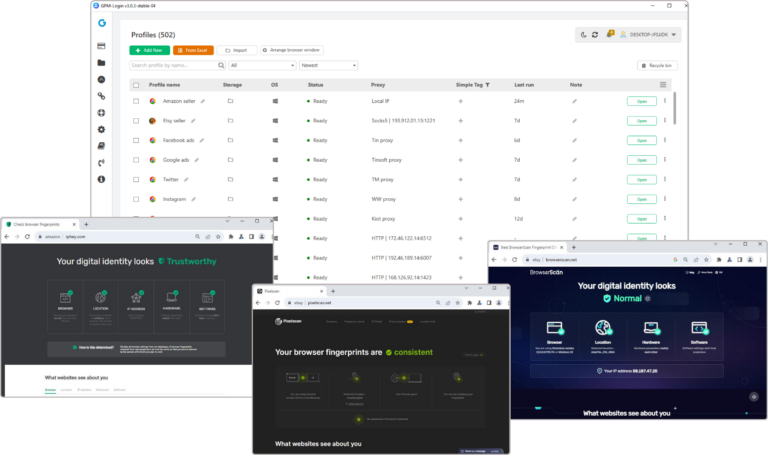Click HTTP 172.46.122.14:6512 proxy cell
The width and height of the screenshot is (768, 455).
(x=401, y=239)
